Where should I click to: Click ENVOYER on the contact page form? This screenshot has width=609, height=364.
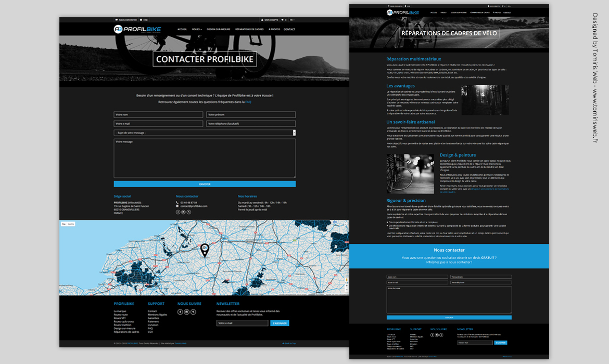click(x=205, y=184)
